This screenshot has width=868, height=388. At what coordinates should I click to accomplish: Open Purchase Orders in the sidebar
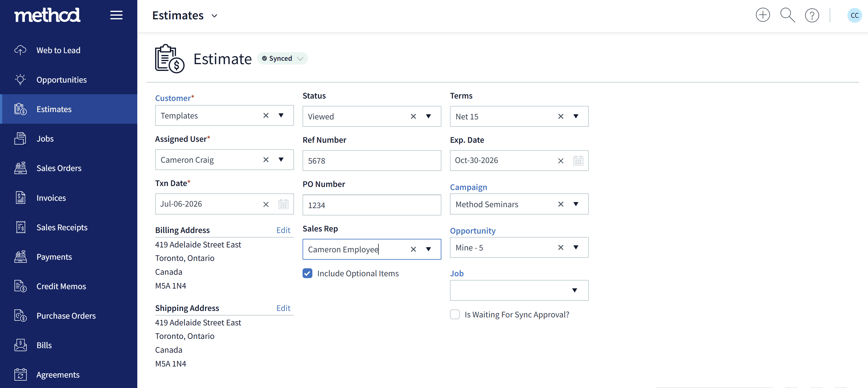pyautogui.click(x=69, y=316)
